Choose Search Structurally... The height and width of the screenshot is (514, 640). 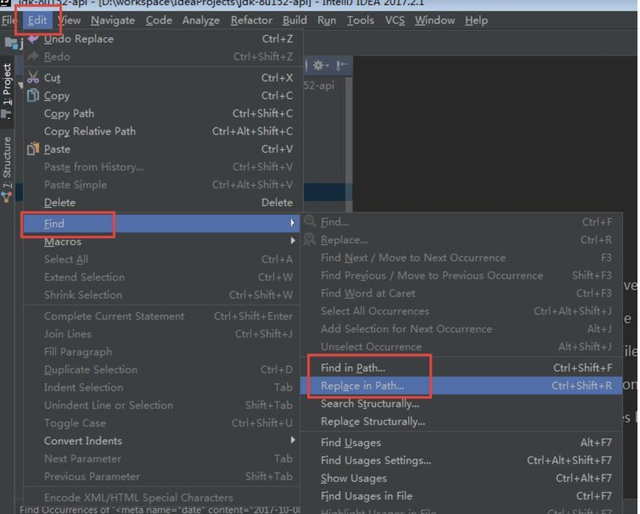coord(462,403)
